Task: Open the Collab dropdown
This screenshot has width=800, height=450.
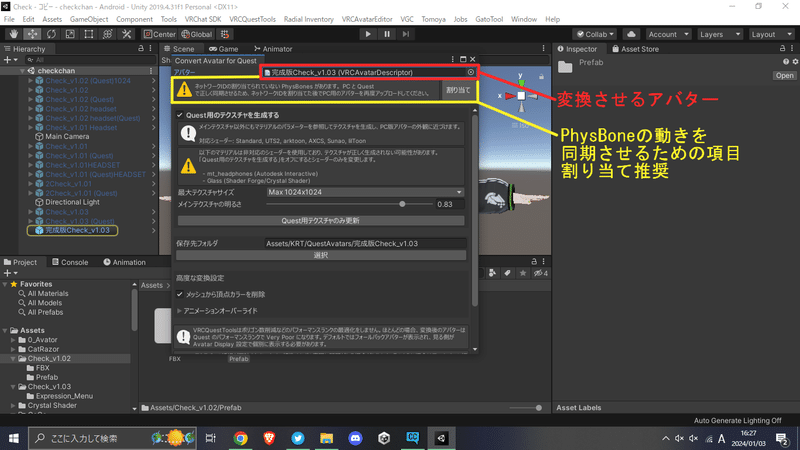Action: pos(594,34)
